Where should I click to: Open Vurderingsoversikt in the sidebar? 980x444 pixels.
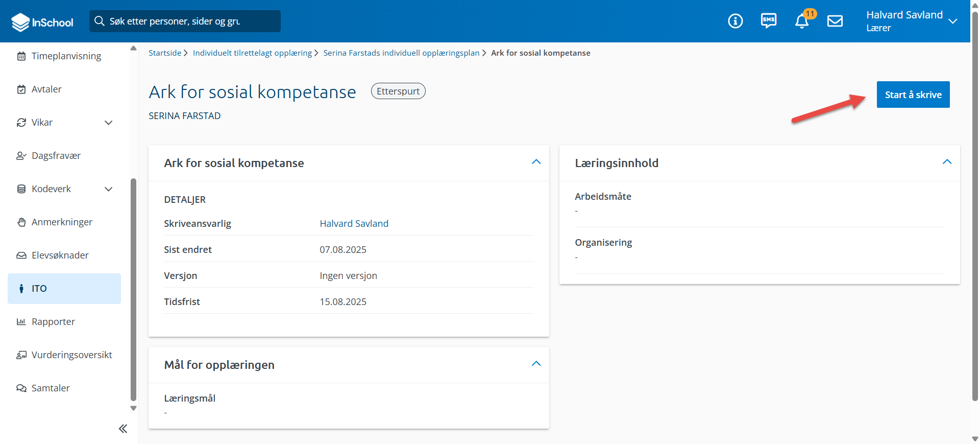coord(64,355)
